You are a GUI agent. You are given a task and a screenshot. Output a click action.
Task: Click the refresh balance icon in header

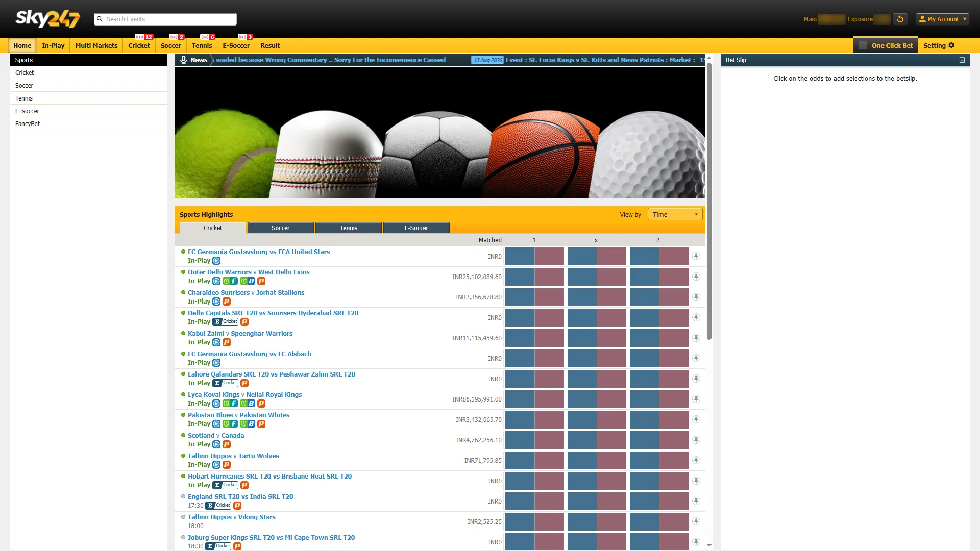pos(900,19)
